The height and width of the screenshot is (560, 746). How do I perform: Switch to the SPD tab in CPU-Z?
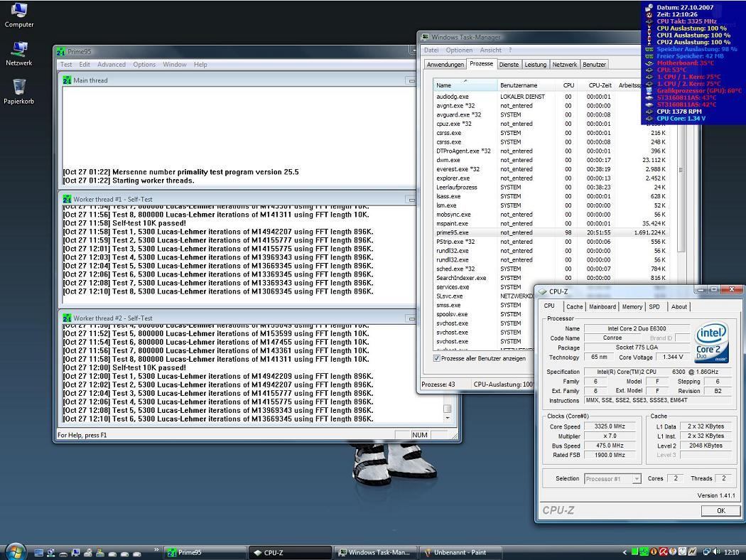coord(654,307)
